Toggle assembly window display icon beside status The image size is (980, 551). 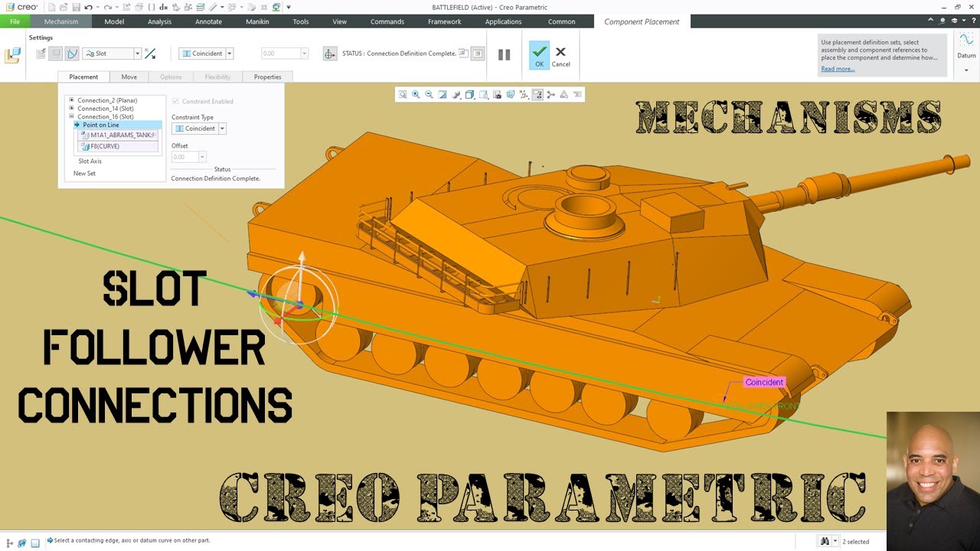[477, 54]
